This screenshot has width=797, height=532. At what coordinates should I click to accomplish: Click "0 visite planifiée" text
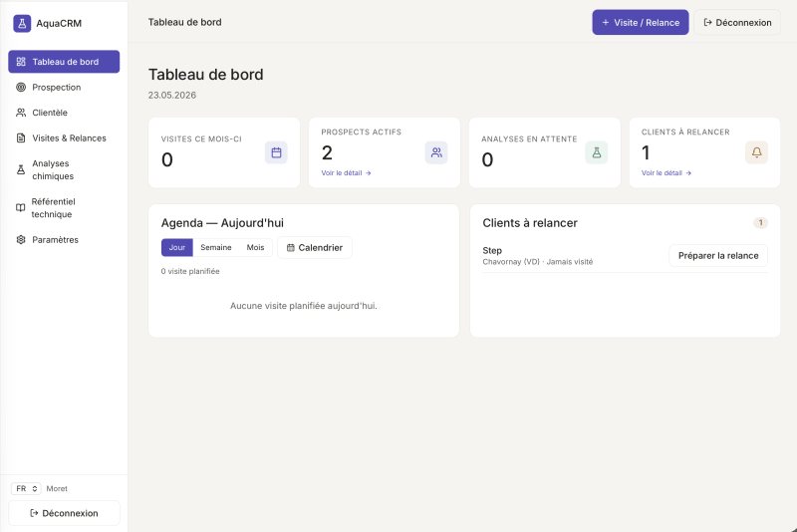tap(190, 271)
